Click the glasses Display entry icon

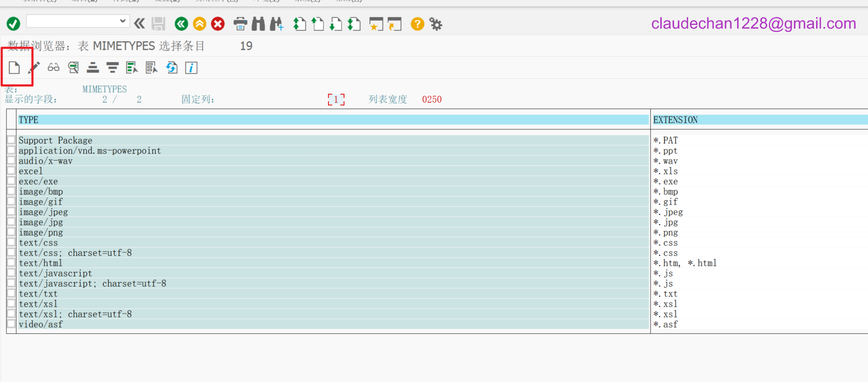pyautogui.click(x=54, y=68)
